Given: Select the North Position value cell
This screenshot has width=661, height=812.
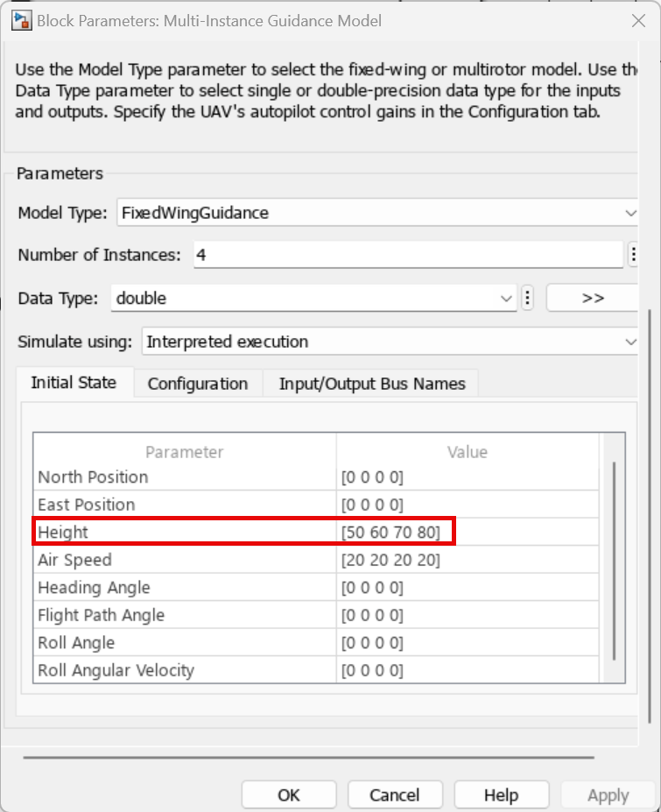Looking at the screenshot, I should click(x=468, y=477).
